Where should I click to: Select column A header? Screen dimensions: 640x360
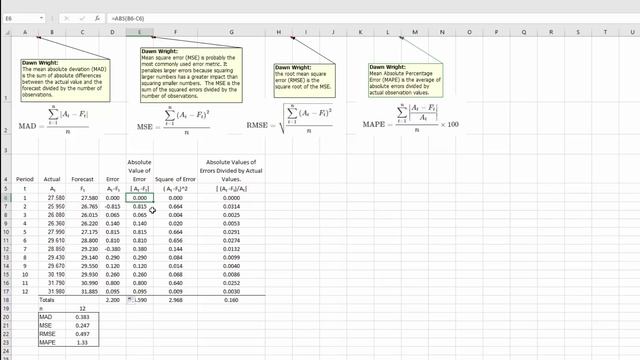(25, 32)
